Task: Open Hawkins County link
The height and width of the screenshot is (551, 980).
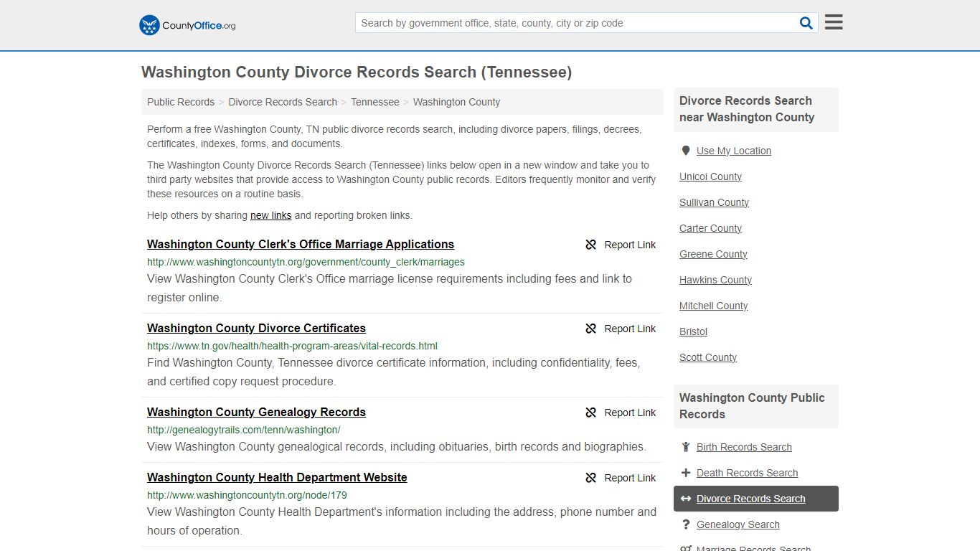Action: (x=715, y=280)
